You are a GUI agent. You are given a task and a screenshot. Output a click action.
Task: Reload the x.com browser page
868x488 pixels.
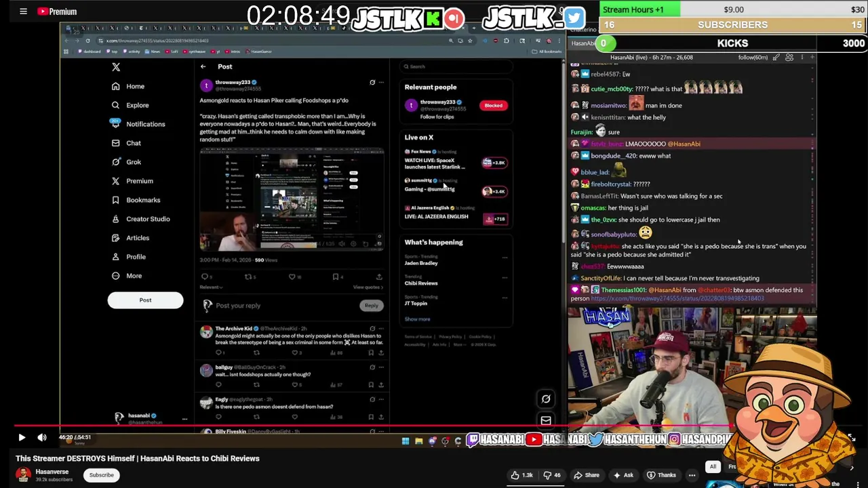click(87, 41)
